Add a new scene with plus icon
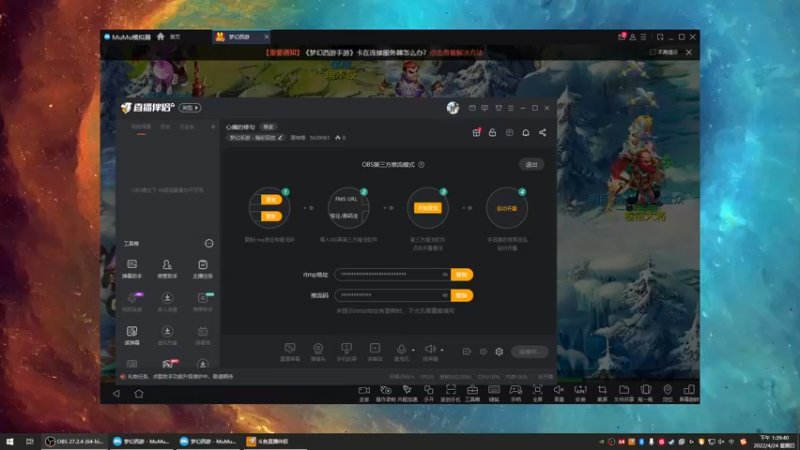This screenshot has height=450, width=800. coord(213,127)
